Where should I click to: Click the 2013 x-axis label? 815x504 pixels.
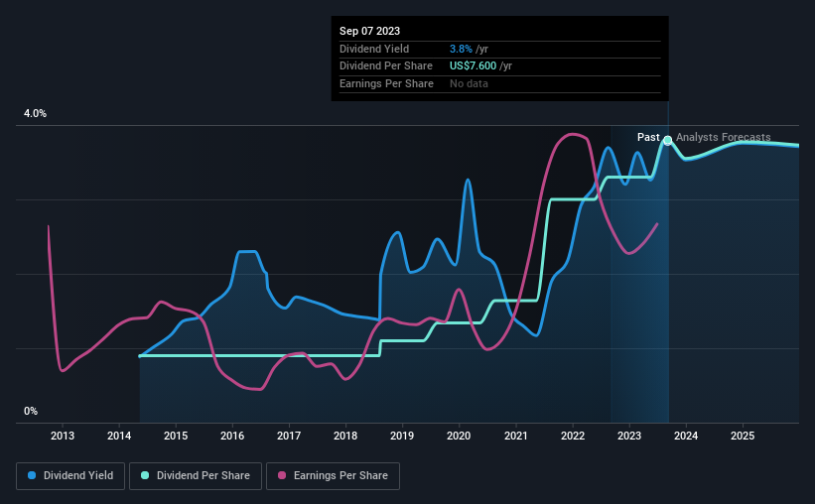[x=63, y=436]
